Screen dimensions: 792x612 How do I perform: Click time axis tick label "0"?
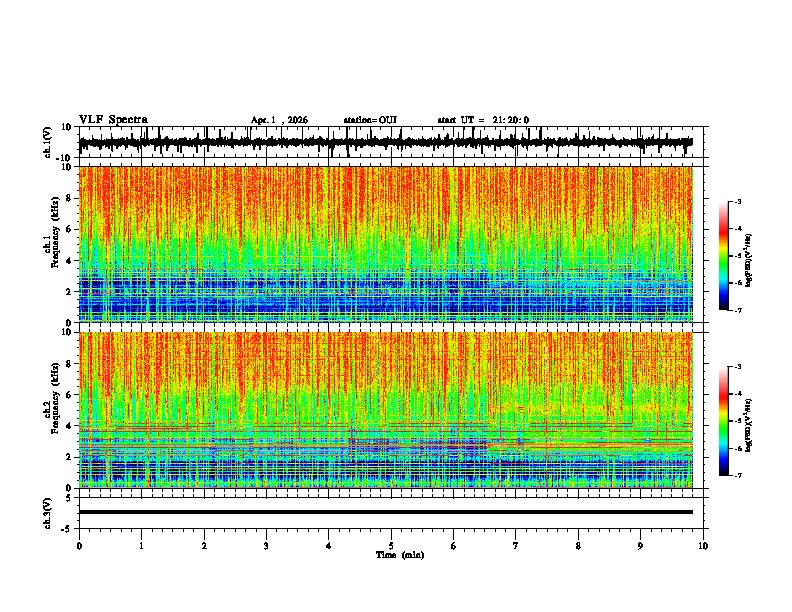point(79,546)
